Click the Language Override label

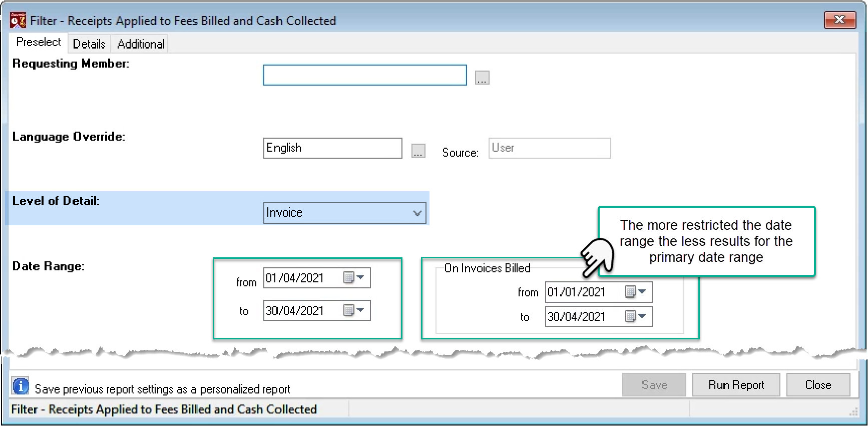pos(69,137)
